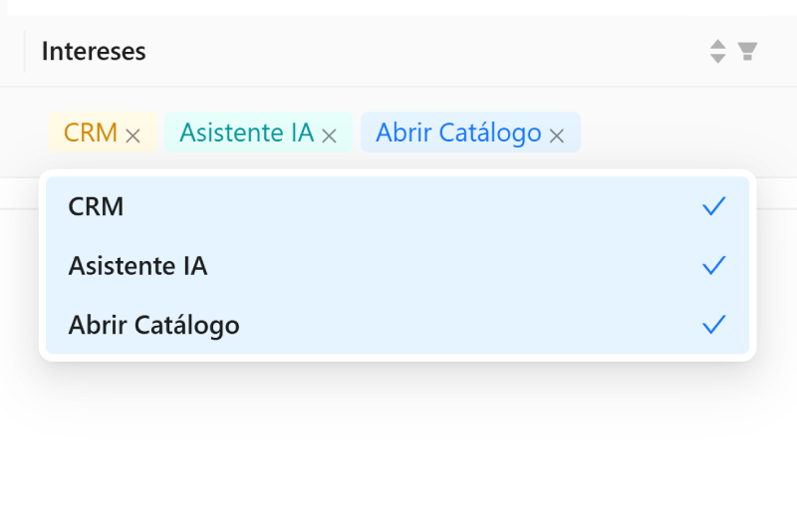Click the blank area below the options dropdown
Screen dimensions: 797x532
[398, 448]
